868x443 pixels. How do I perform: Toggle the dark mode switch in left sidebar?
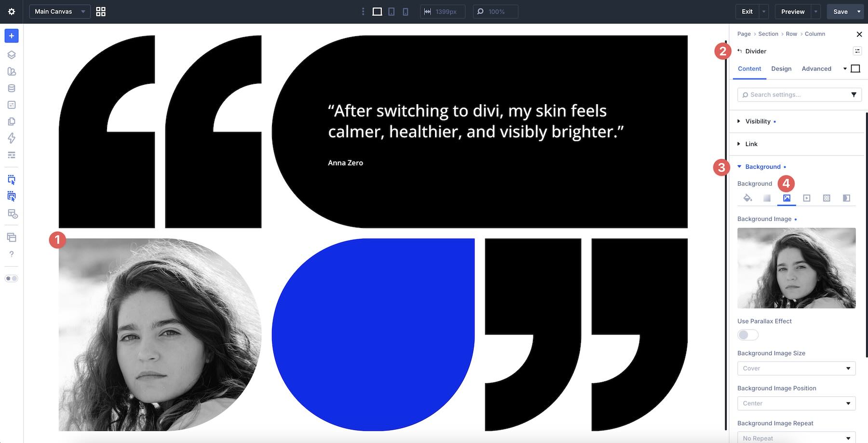click(12, 279)
